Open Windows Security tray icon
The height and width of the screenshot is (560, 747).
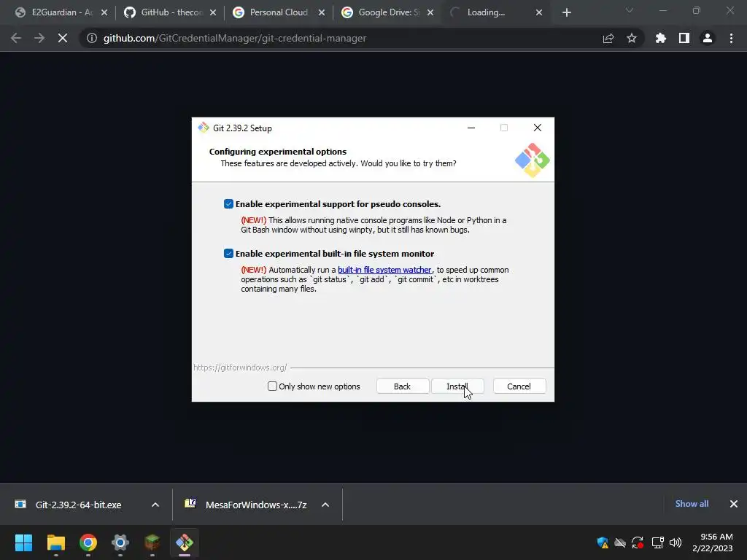tap(603, 542)
